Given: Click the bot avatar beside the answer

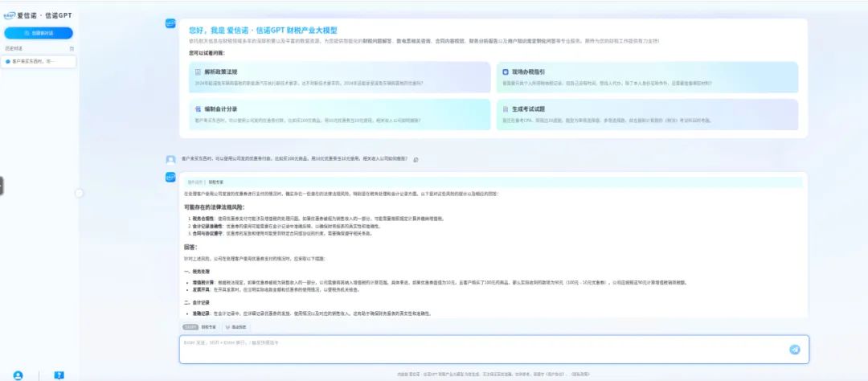Looking at the screenshot, I should pos(170,177).
